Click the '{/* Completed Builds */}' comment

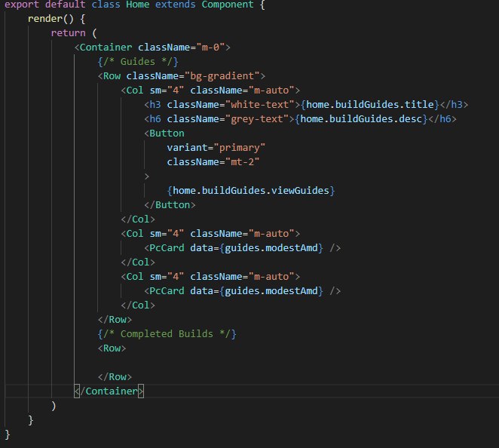[167, 334]
